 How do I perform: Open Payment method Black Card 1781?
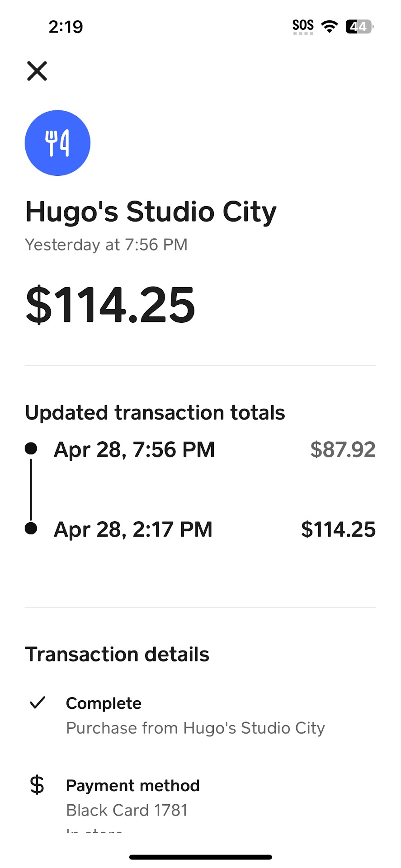133,798
